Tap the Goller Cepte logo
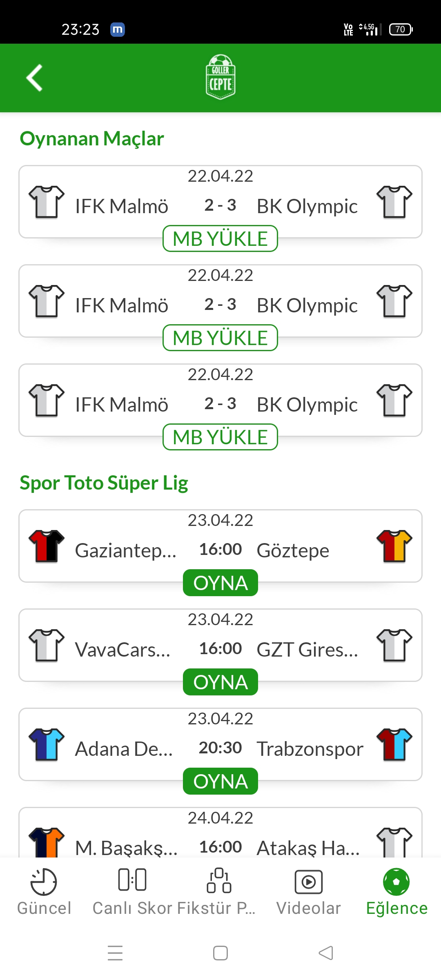Image resolution: width=441 pixels, height=980 pixels. [x=220, y=77]
